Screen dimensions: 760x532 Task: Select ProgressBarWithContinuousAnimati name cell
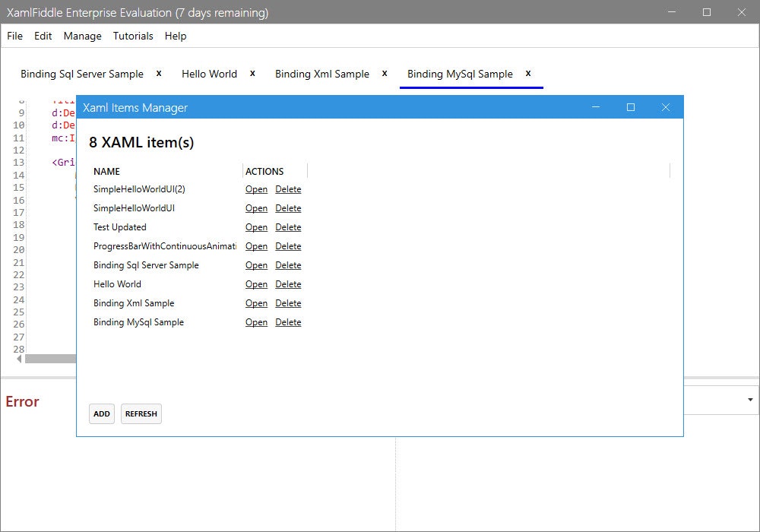[x=165, y=246]
